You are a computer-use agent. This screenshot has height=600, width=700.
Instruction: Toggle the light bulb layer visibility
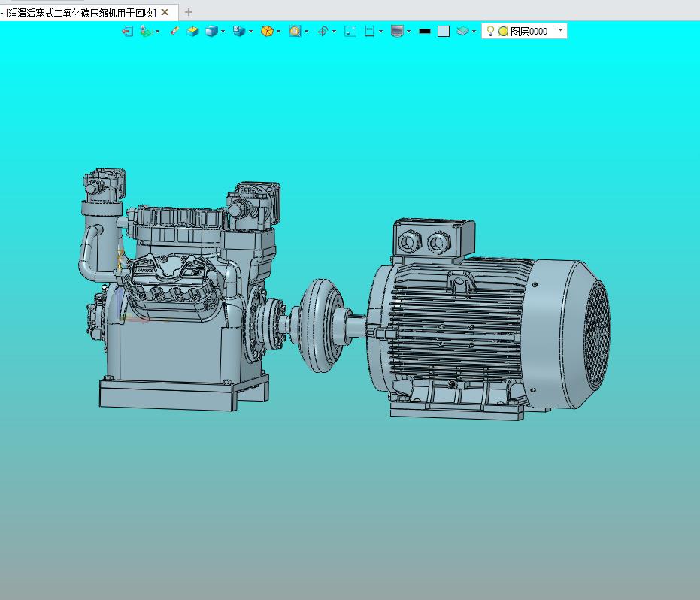click(x=490, y=31)
